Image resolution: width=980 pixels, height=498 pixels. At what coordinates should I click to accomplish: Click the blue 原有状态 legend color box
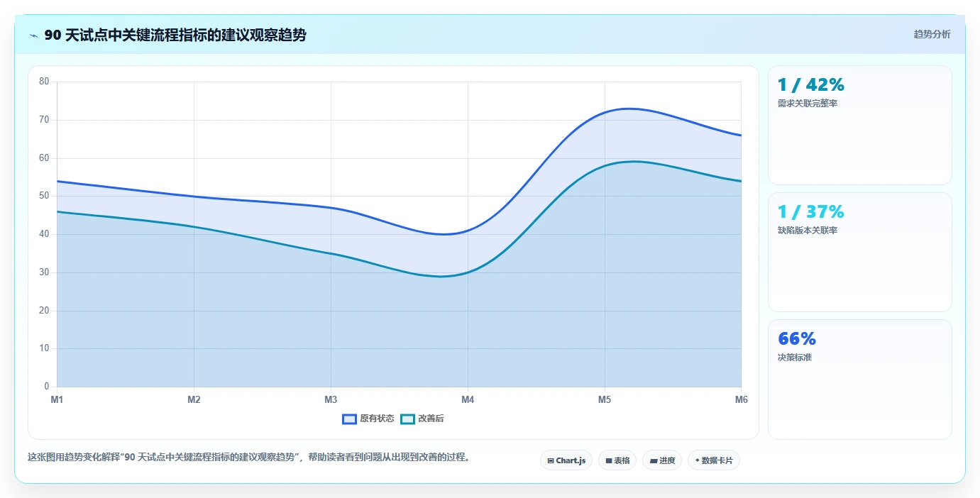349,419
